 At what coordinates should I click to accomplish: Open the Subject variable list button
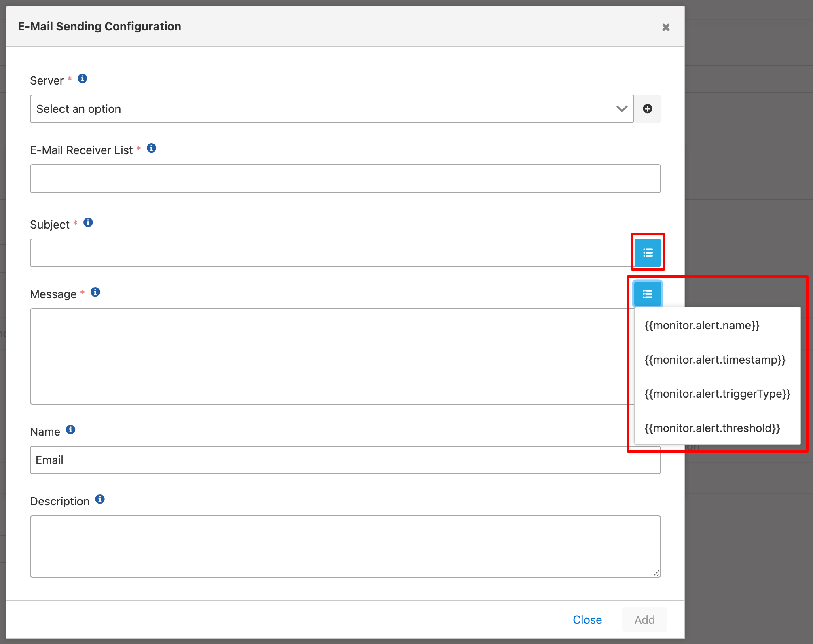[648, 253]
